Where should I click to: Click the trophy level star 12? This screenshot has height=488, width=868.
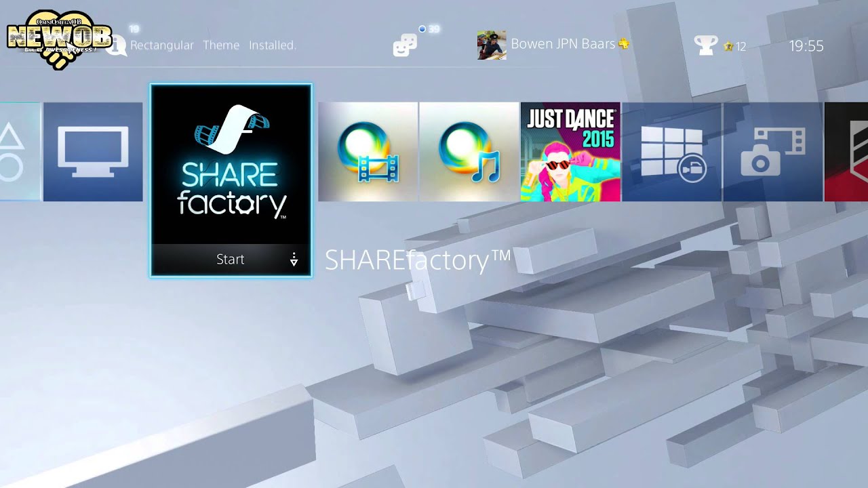(734, 46)
